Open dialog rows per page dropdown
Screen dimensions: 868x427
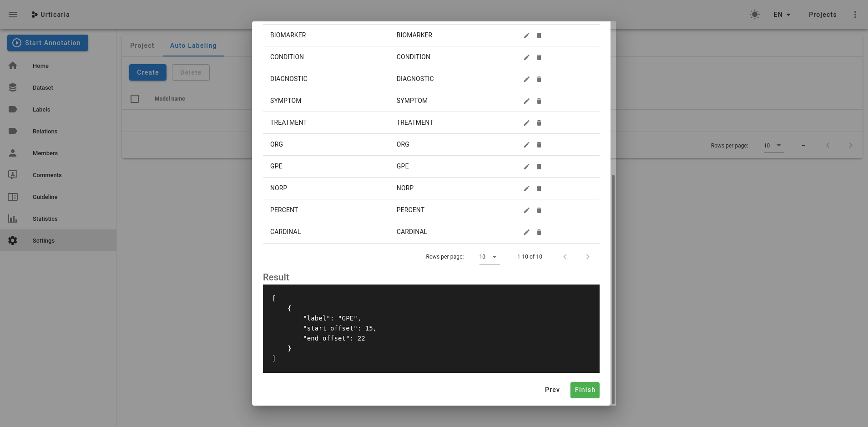pos(489,257)
